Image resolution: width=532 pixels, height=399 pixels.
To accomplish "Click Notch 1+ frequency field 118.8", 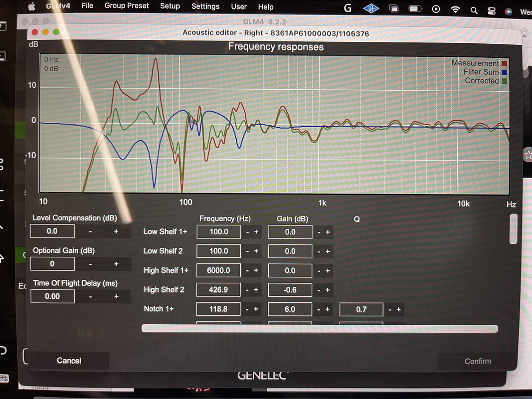I will click(218, 309).
